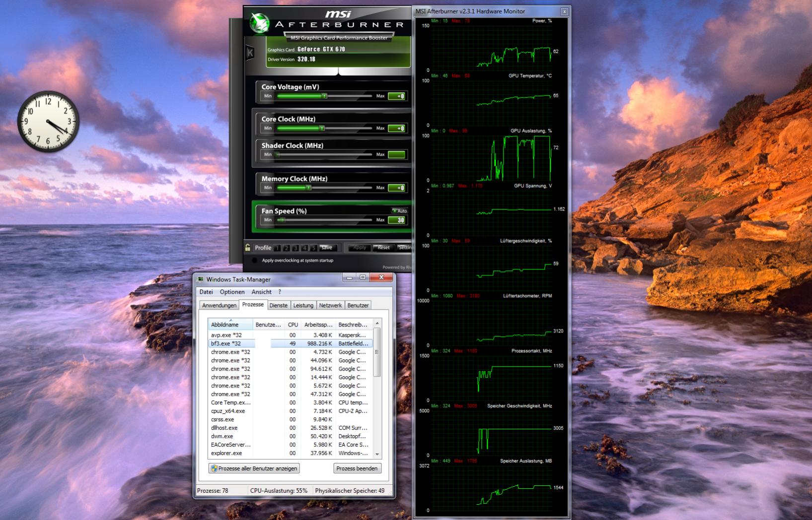Screen dimensions: 812x520
Task: Click the process list scroll down arrow
Action: coord(377,454)
